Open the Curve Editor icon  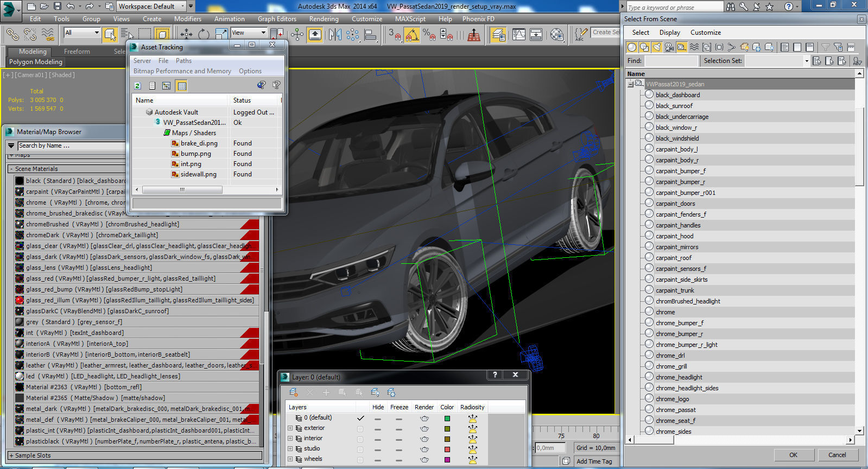(518, 35)
